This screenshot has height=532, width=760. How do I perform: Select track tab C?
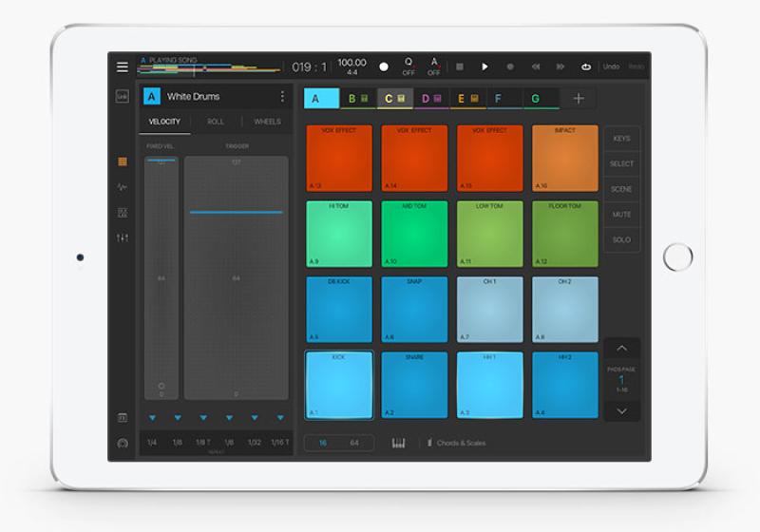(394, 99)
